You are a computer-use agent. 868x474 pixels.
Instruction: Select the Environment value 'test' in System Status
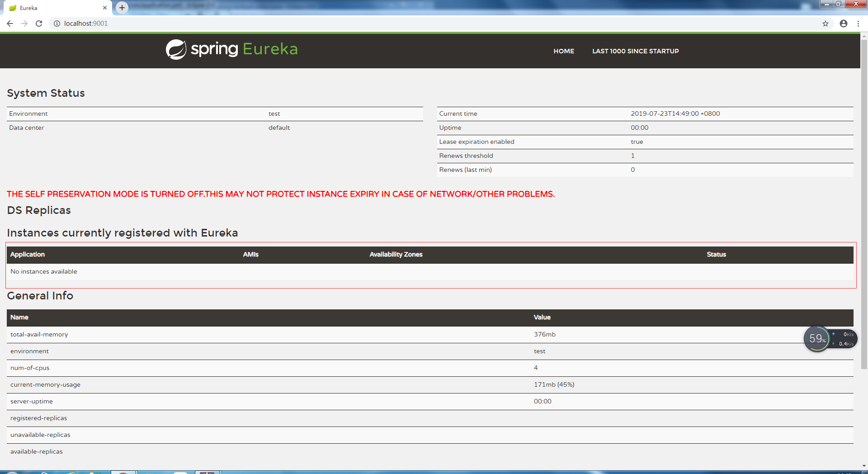pos(274,114)
